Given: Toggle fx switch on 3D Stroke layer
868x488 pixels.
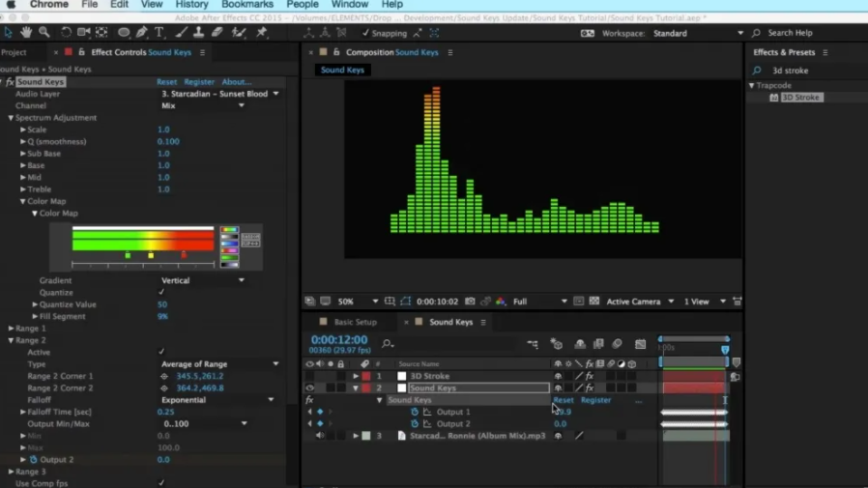Looking at the screenshot, I should pos(590,376).
